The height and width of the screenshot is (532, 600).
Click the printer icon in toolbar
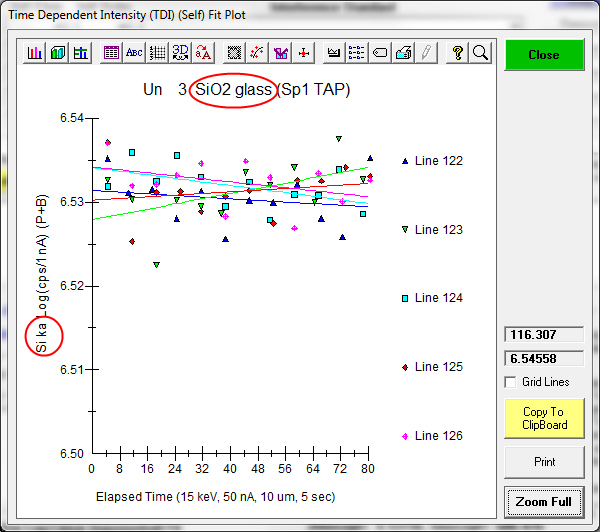tap(403, 53)
